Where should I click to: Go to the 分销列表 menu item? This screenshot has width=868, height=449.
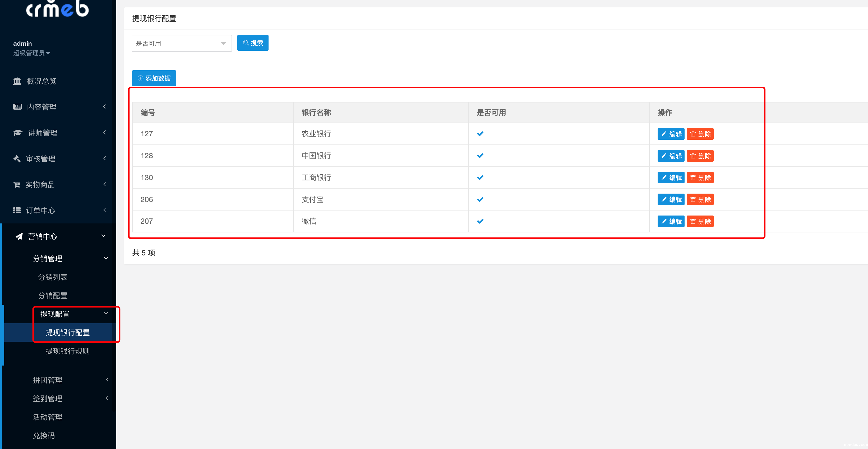tap(53, 277)
